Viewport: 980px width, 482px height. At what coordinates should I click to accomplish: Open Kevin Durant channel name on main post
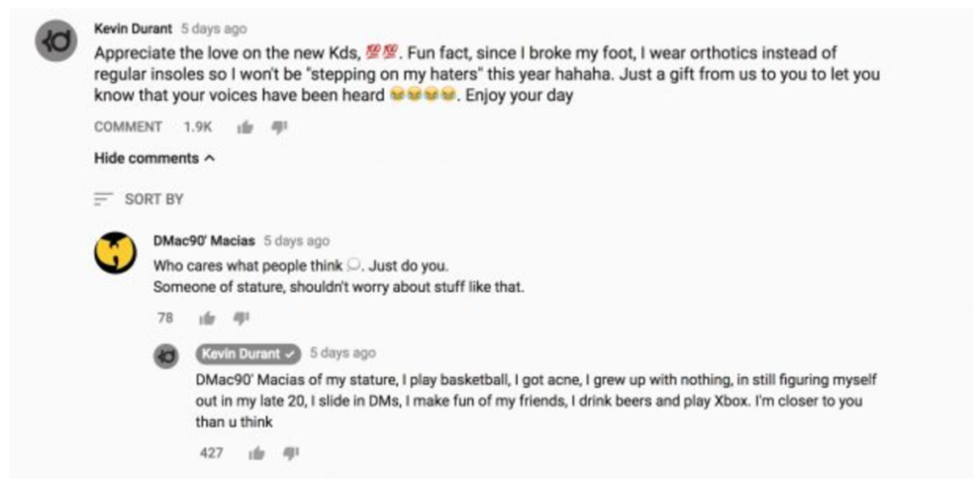click(133, 29)
